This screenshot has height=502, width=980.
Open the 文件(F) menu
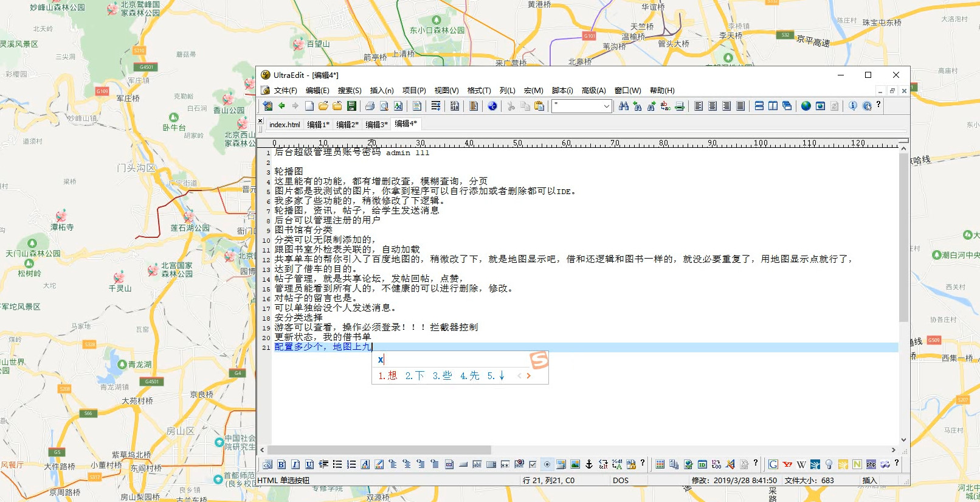point(286,91)
